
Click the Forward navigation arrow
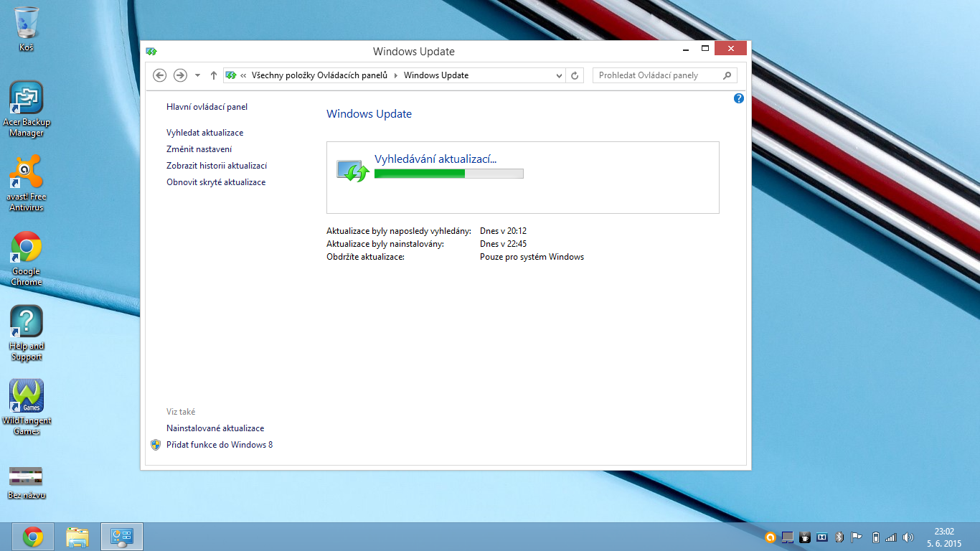180,75
